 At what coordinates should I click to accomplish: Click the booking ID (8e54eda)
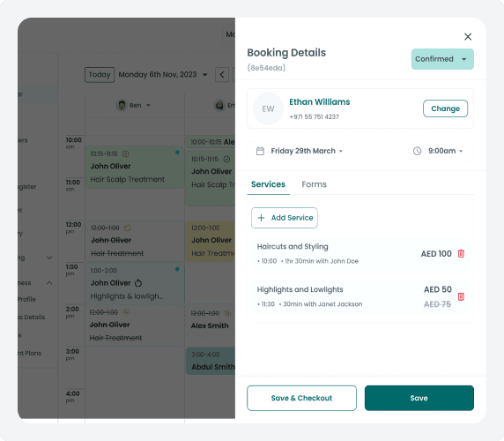[x=266, y=68]
